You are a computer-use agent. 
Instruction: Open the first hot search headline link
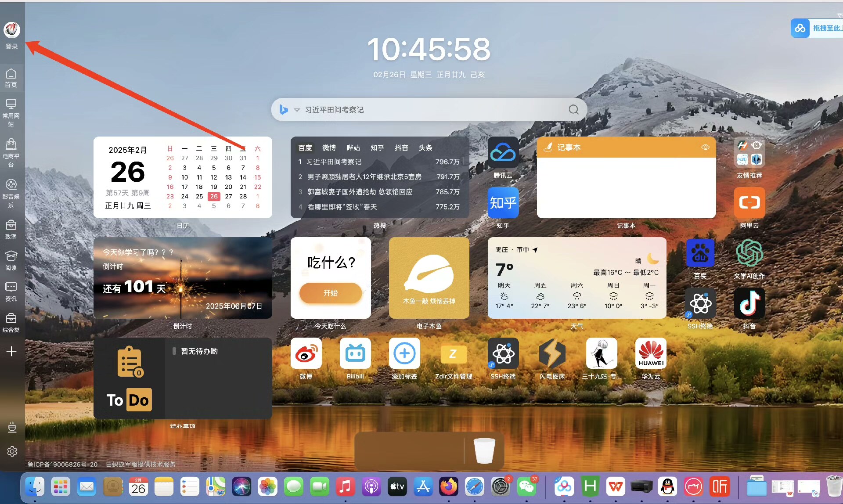(334, 162)
